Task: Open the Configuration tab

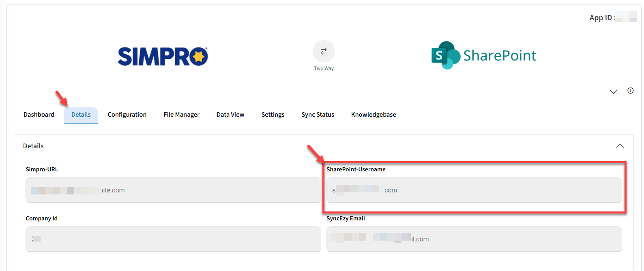Action: pos(127,115)
